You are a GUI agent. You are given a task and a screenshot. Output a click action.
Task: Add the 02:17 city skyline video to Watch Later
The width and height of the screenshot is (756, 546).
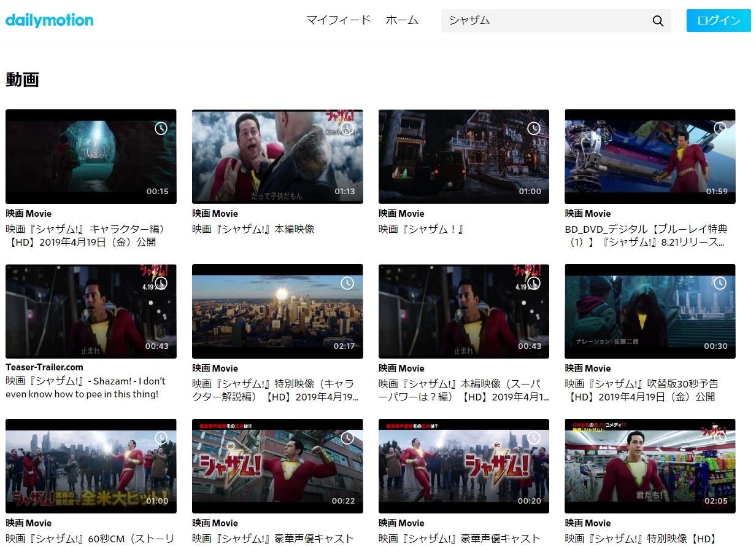[x=347, y=283]
